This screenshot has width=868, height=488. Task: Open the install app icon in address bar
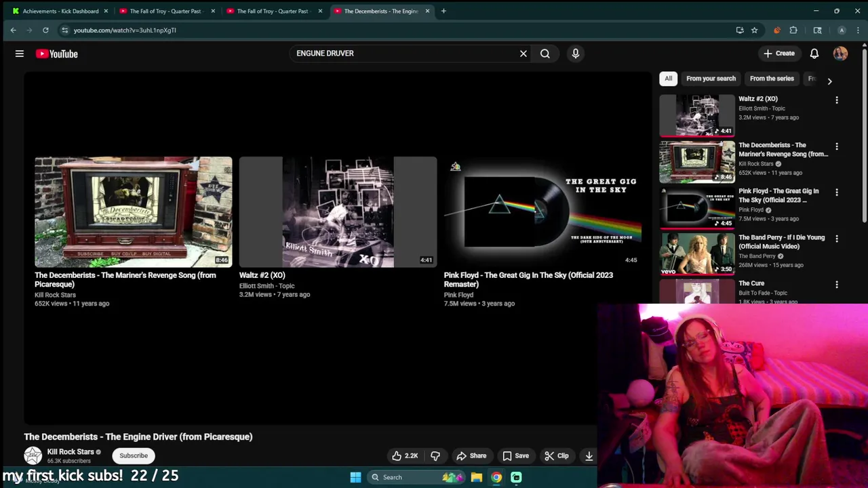(x=740, y=30)
